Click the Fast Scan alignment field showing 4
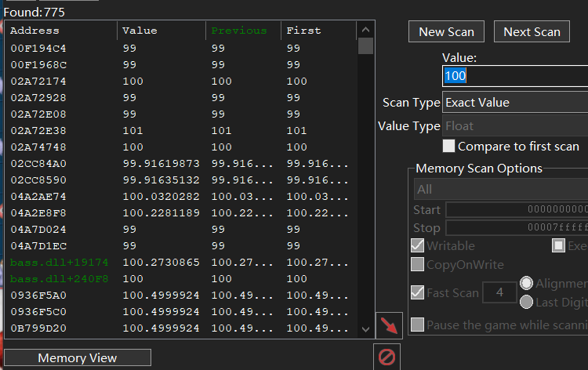Image resolution: width=588 pixels, height=370 pixels. 499,292
